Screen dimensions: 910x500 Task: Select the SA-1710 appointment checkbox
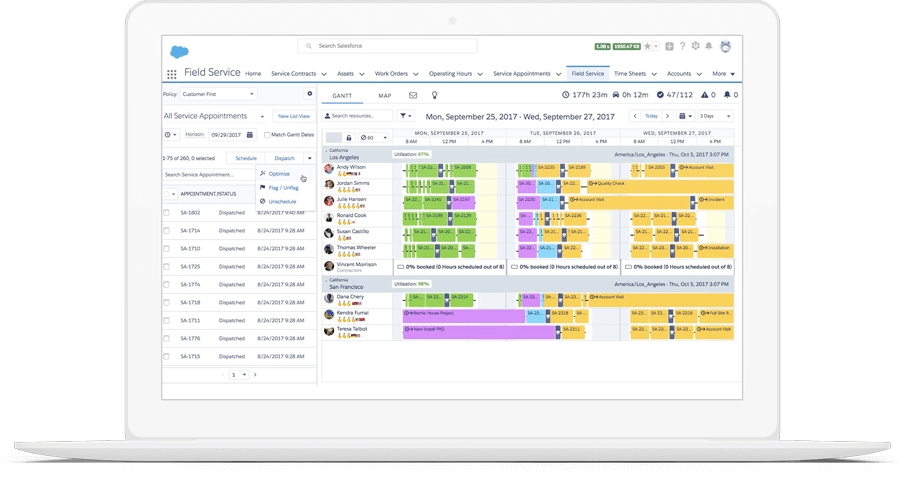167,249
